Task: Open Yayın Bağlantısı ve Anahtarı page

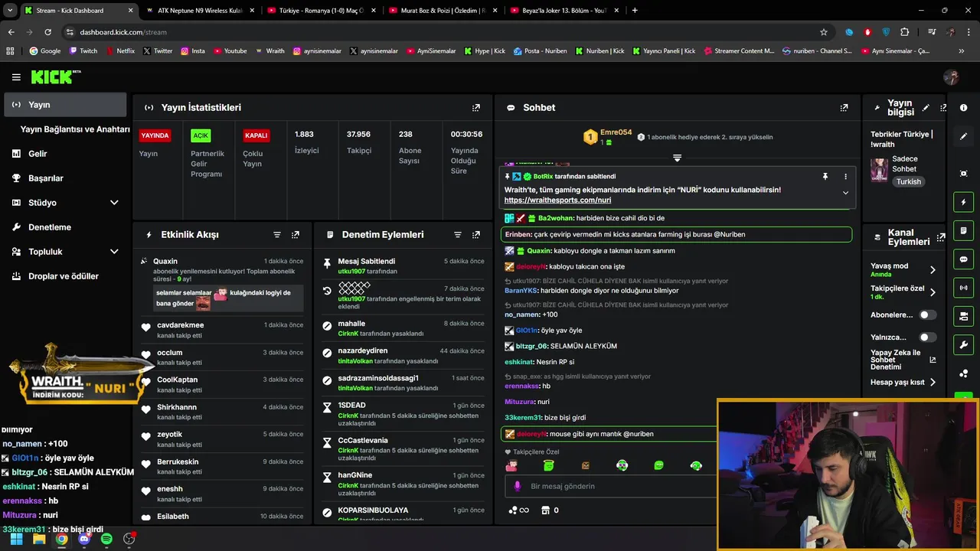Action: (x=75, y=129)
